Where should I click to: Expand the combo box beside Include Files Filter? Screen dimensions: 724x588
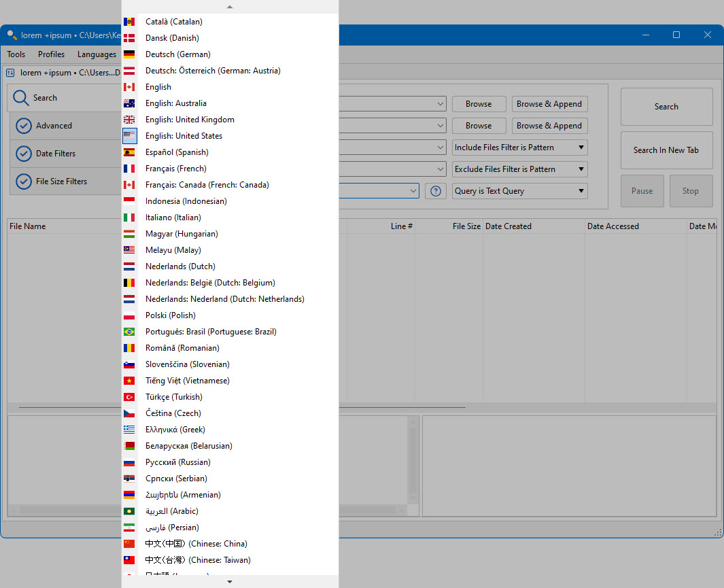440,148
